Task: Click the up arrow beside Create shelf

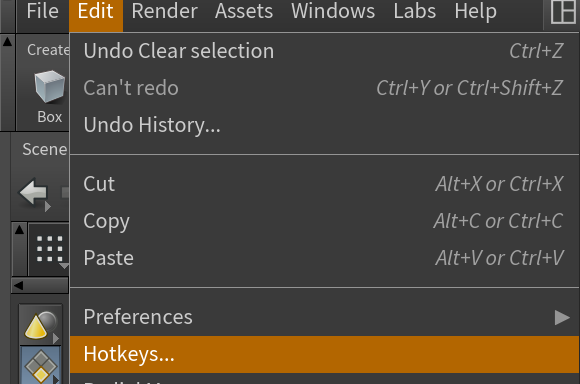Action: (x=7, y=42)
